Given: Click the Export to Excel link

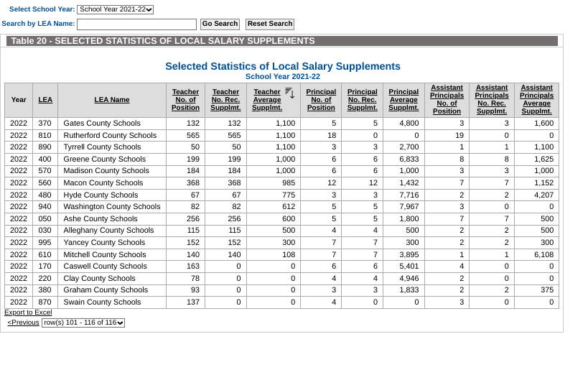Looking at the screenshot, I should click(28, 312).
